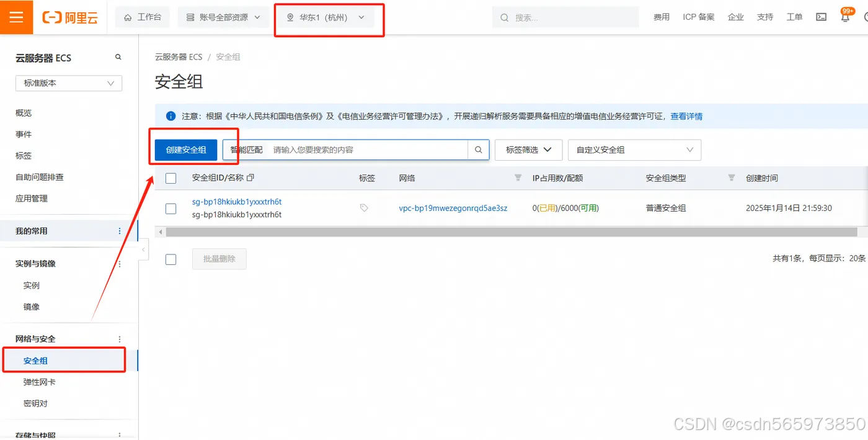Check the select-all checkbox in the table header

(170, 178)
